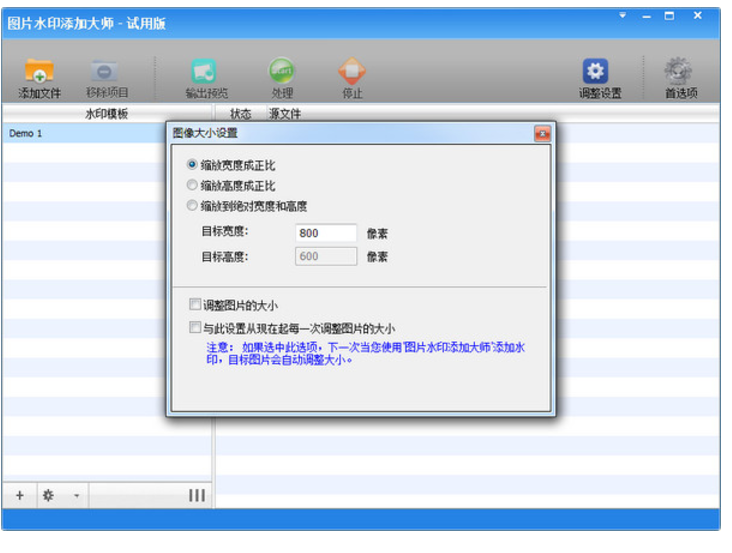
Task: Click the three-bar icon under template panel
Action: point(197,495)
